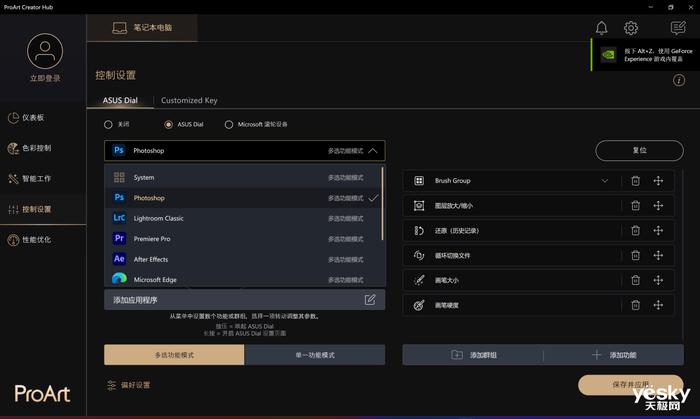Select the 关闭 radio option
Image resolution: width=700 pixels, height=419 pixels.
[108, 124]
